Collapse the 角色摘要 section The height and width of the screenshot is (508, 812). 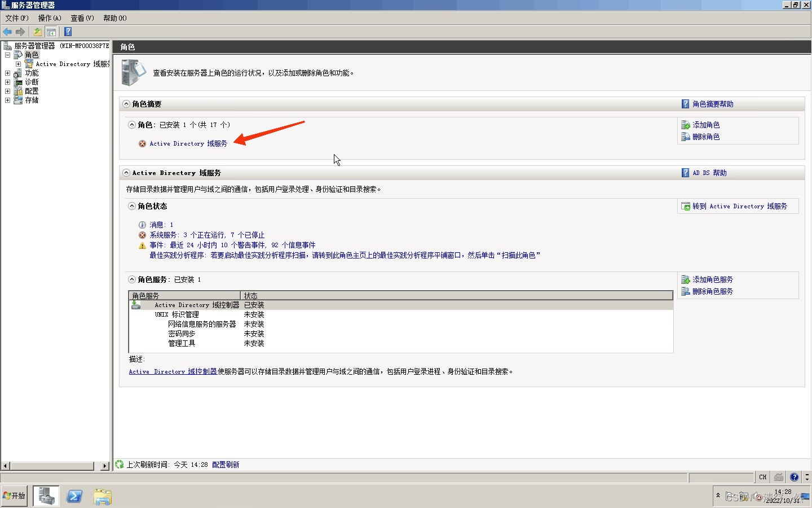click(126, 104)
